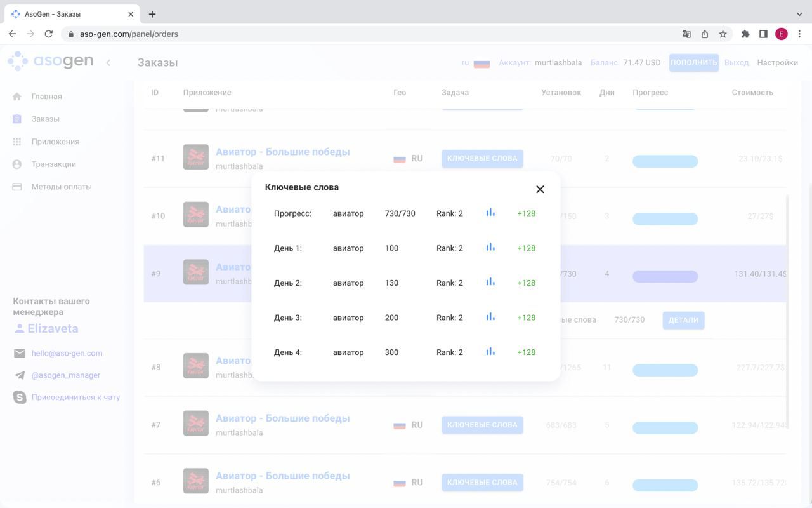
Task: Open app title link in order #11
Action: [283, 152]
